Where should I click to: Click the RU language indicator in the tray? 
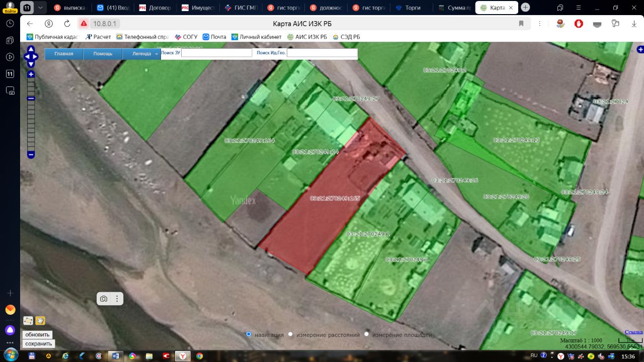(534, 355)
